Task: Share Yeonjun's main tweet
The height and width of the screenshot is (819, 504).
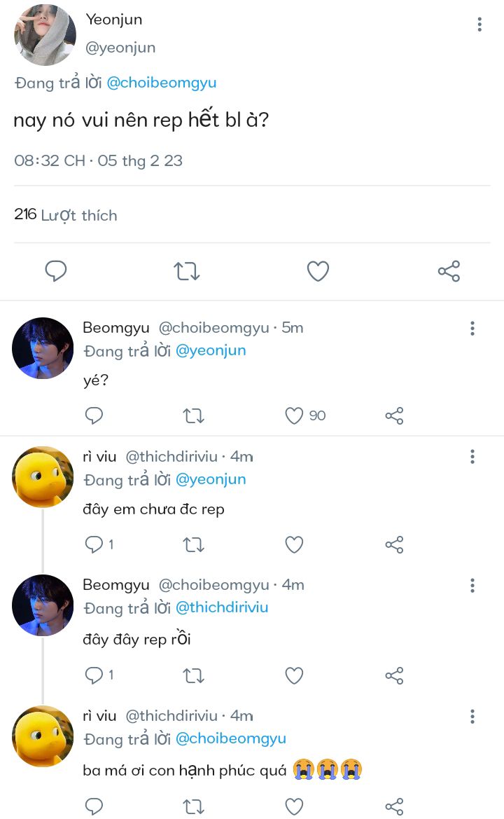Action: click(449, 271)
